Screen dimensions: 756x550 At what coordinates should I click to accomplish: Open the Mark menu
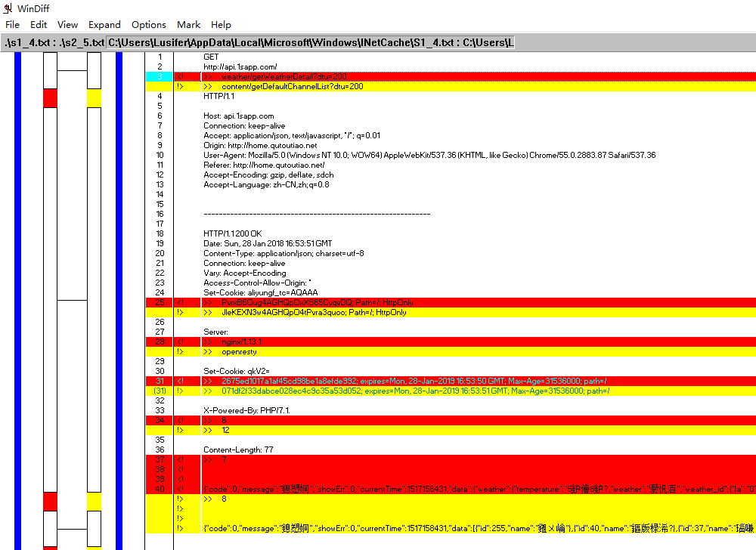(189, 25)
